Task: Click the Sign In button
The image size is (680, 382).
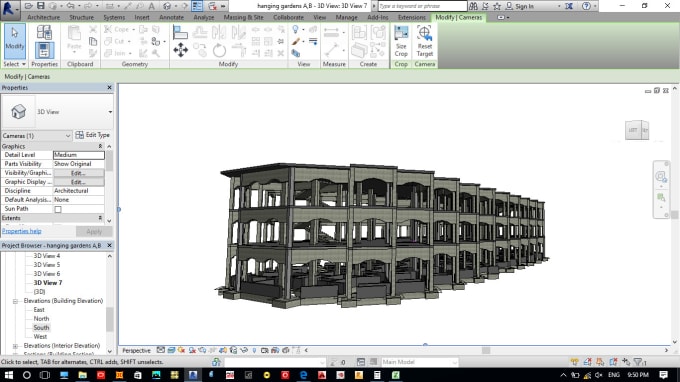Action: pyautogui.click(x=524, y=6)
